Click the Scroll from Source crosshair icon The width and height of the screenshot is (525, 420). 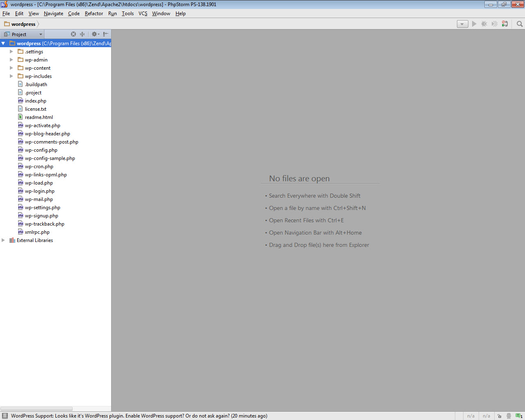point(73,34)
